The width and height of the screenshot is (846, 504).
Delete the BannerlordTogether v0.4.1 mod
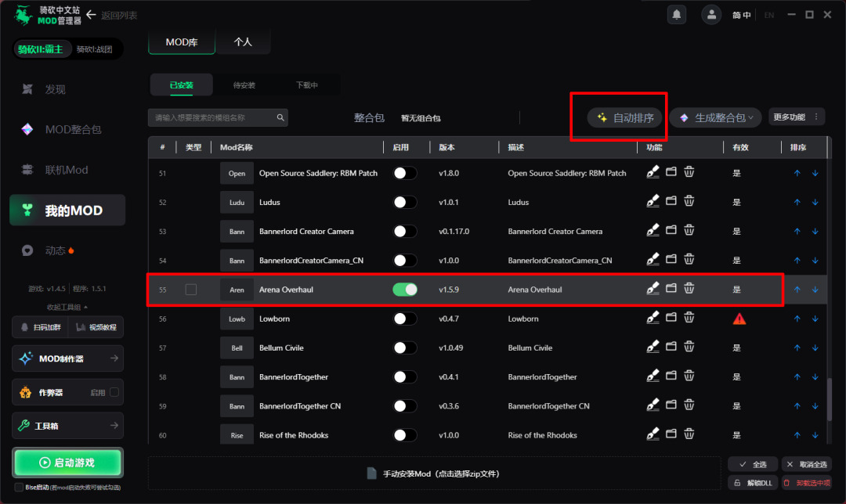point(689,376)
